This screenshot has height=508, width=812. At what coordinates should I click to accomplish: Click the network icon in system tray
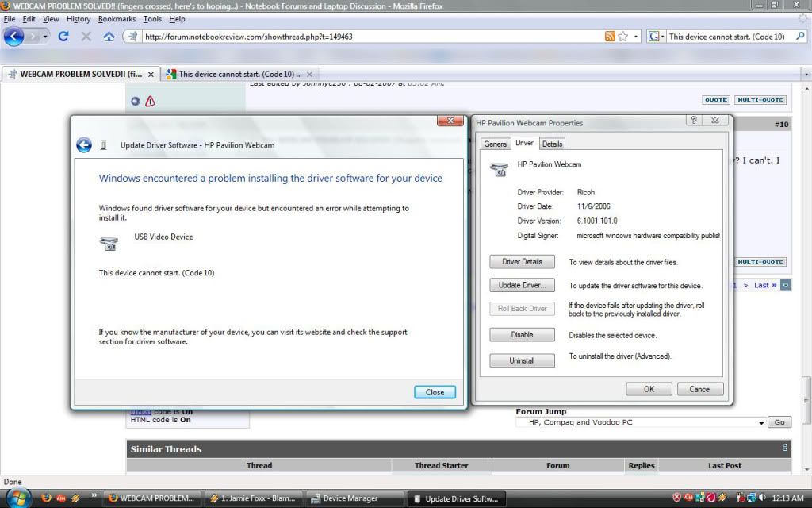click(x=752, y=498)
